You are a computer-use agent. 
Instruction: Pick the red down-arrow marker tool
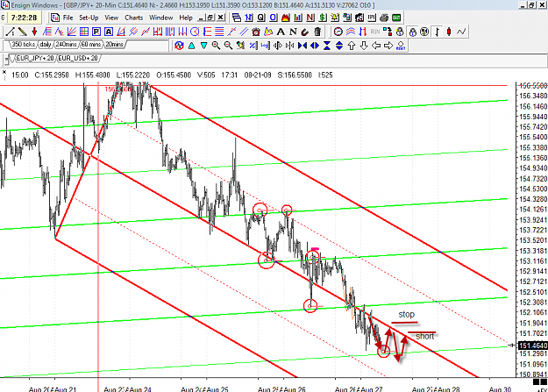34,32
